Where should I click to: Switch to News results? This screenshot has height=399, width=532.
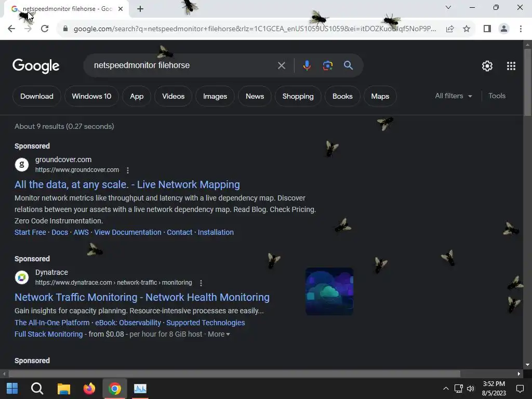[x=255, y=96]
